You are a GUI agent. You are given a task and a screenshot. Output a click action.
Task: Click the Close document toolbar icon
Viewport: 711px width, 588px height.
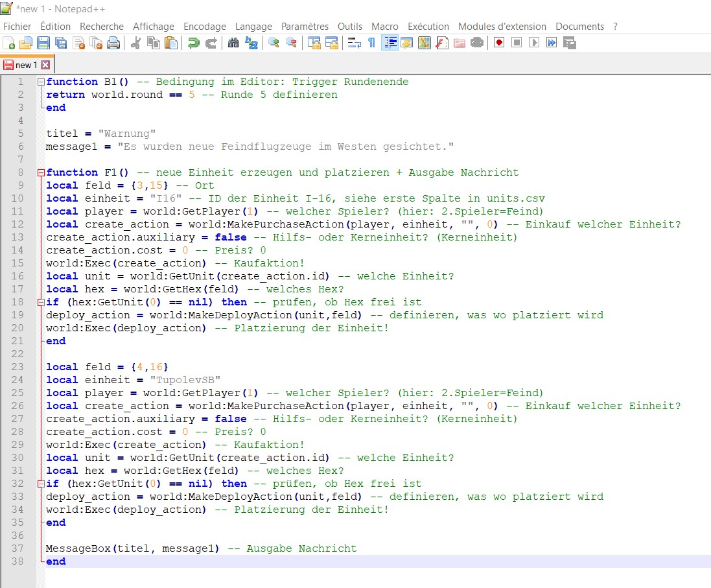(x=79, y=43)
